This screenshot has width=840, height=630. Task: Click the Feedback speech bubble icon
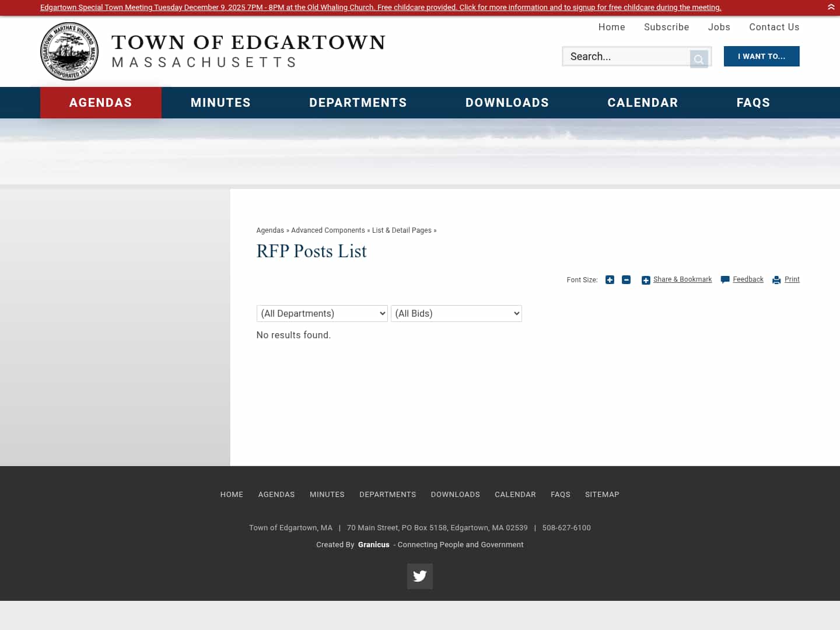724,280
